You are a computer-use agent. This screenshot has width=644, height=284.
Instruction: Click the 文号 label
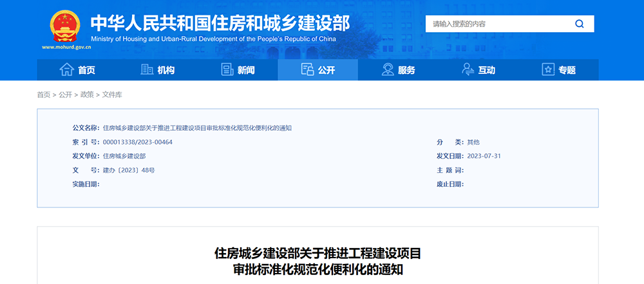point(86,170)
